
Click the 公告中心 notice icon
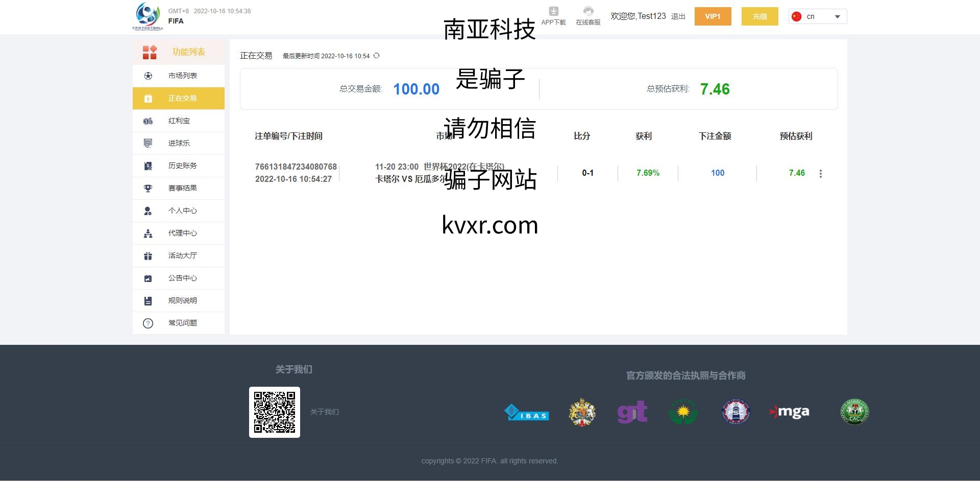pos(148,278)
